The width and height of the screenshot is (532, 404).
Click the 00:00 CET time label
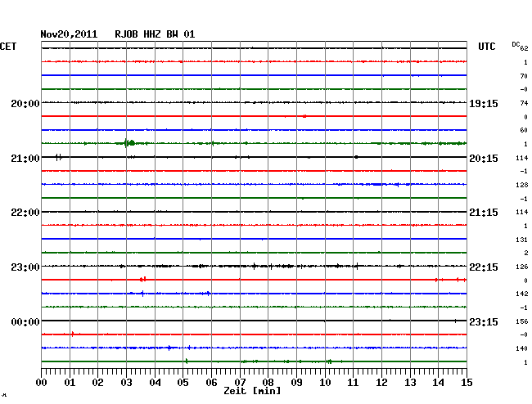[x=25, y=321]
